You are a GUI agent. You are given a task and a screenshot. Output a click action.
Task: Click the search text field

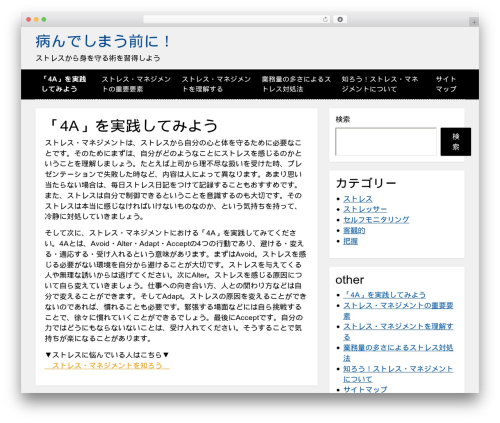pos(386,142)
